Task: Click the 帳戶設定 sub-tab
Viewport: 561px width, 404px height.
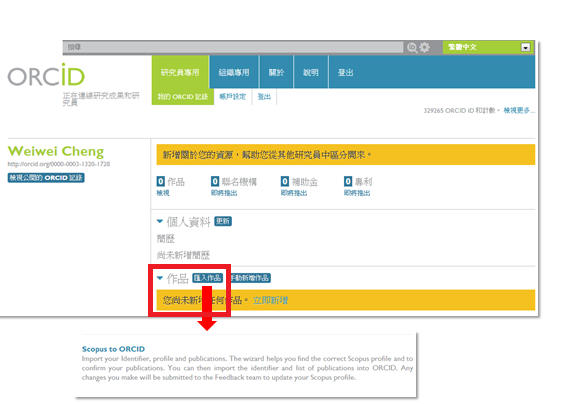Action: tap(233, 97)
